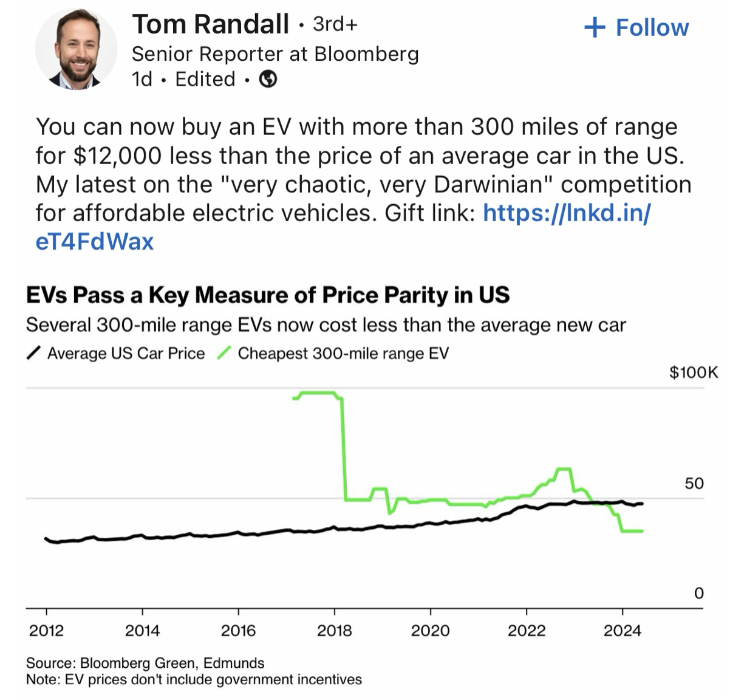
Task: Click the 2018 x-axis tick label
Action: (x=334, y=631)
